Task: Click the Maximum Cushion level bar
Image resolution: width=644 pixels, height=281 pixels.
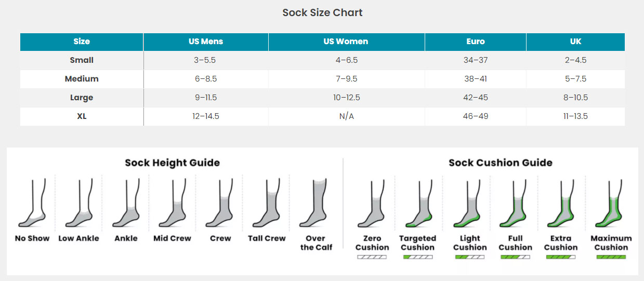Action: pos(611,257)
